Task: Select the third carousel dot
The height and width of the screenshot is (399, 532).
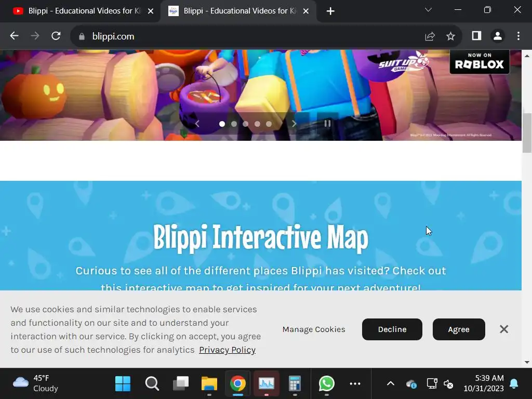Action: coord(246,124)
